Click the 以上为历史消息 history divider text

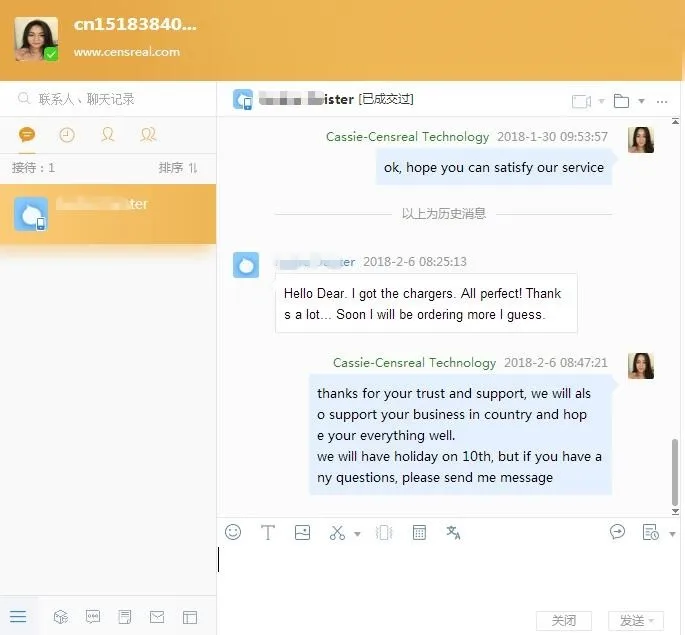coord(443,214)
